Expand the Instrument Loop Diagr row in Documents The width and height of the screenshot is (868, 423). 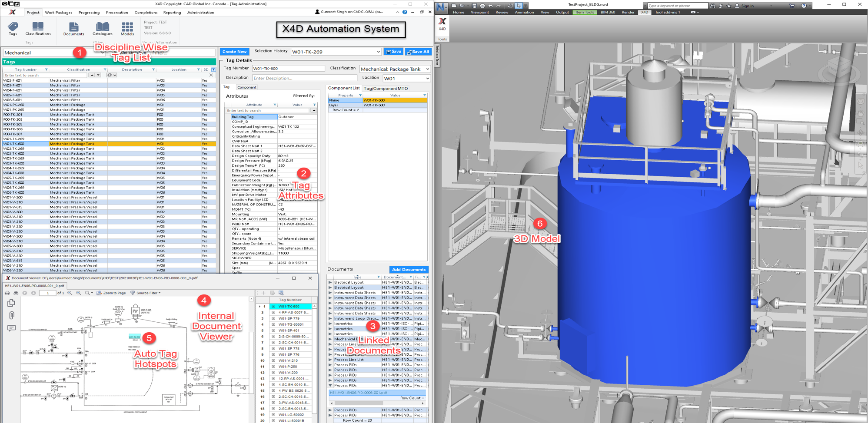pyautogui.click(x=330, y=318)
